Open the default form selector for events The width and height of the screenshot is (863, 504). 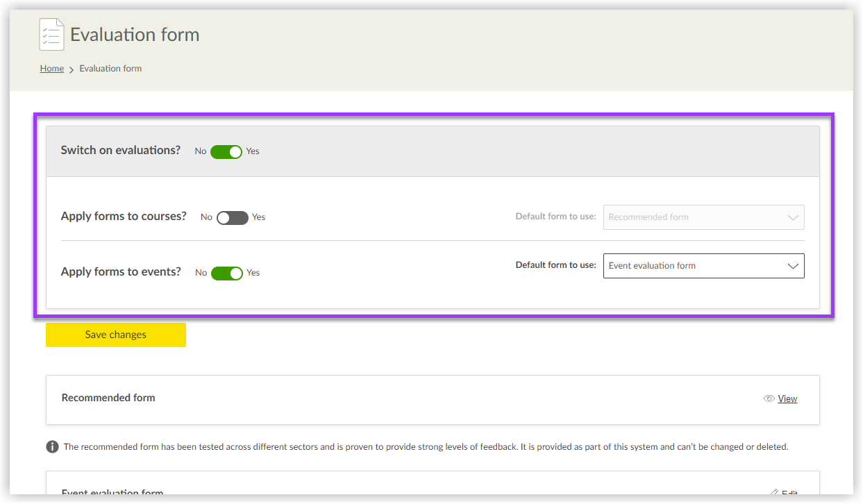coord(703,266)
